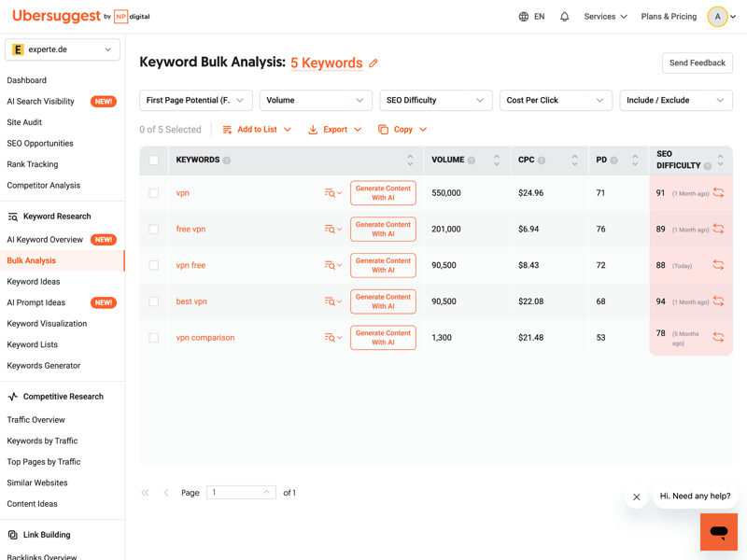Open the experte.de project selector
747x560 pixels.
(x=63, y=49)
